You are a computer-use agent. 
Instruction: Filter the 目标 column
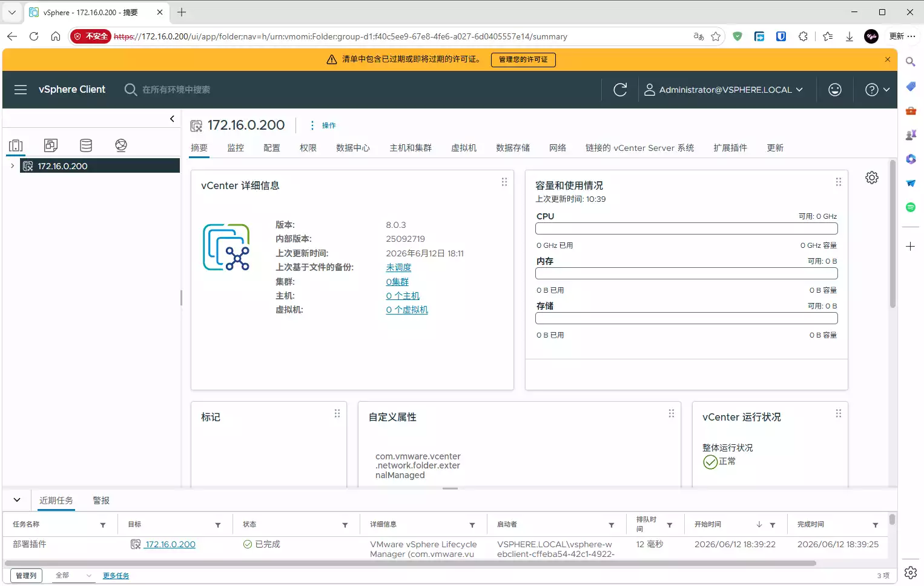218,525
